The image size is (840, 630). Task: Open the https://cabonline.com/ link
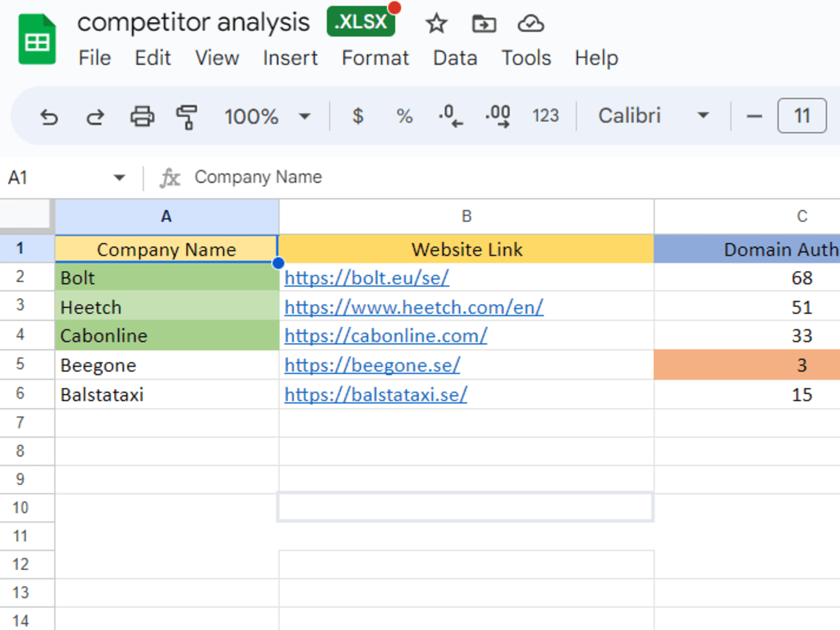pyautogui.click(x=386, y=335)
